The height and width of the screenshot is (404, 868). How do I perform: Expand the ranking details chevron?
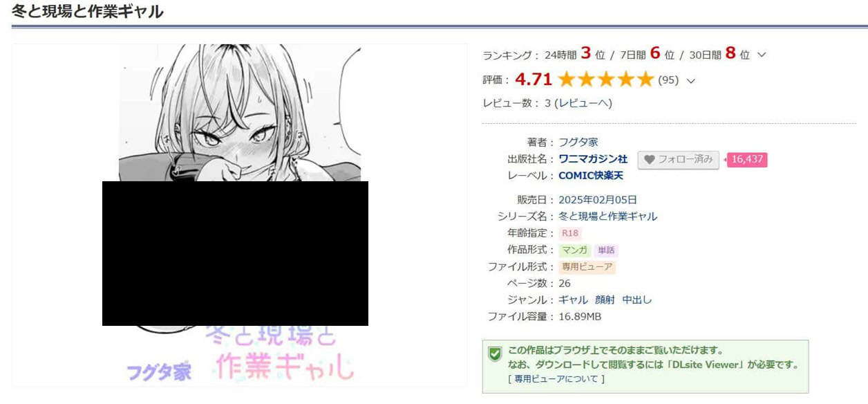pos(762,55)
